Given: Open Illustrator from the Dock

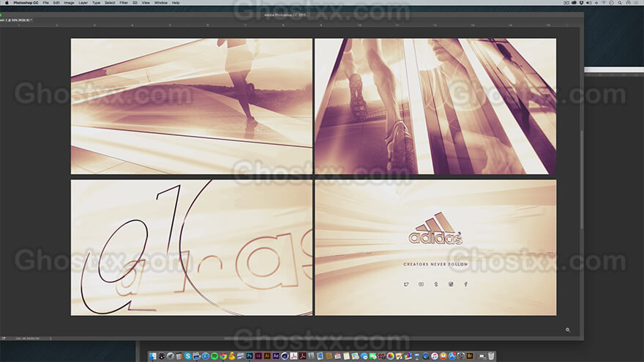Looking at the screenshot, I should [x=267, y=356].
